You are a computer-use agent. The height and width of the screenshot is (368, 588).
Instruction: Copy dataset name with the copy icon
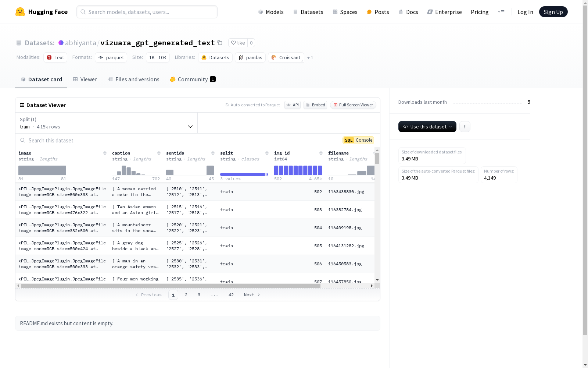(x=220, y=43)
